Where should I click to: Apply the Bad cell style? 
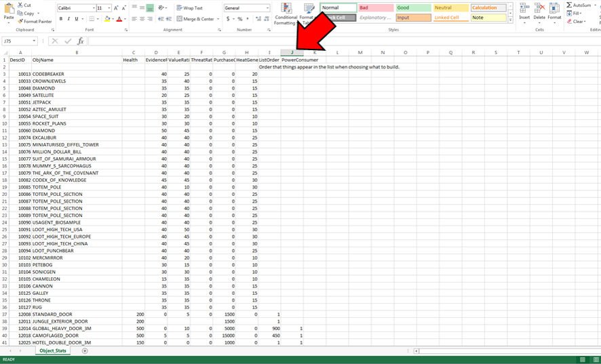pyautogui.click(x=376, y=7)
